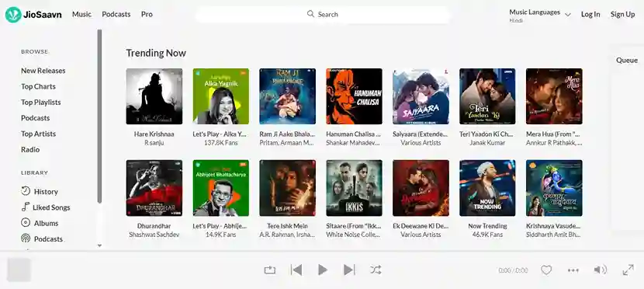Open Ram Ji Aake Bhala cover
Image resolution: width=644 pixels, height=289 pixels.
click(x=288, y=96)
